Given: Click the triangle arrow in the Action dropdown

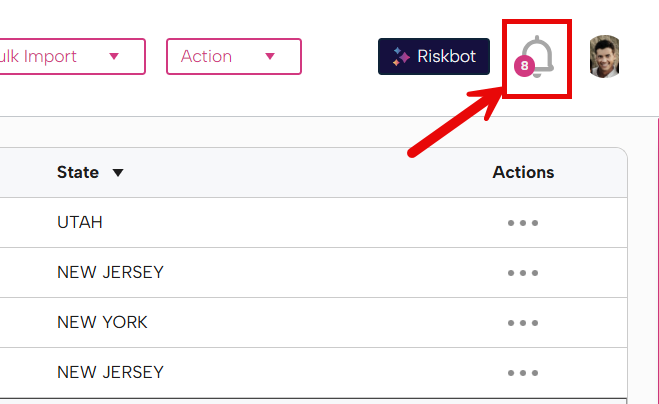Looking at the screenshot, I should (x=269, y=56).
